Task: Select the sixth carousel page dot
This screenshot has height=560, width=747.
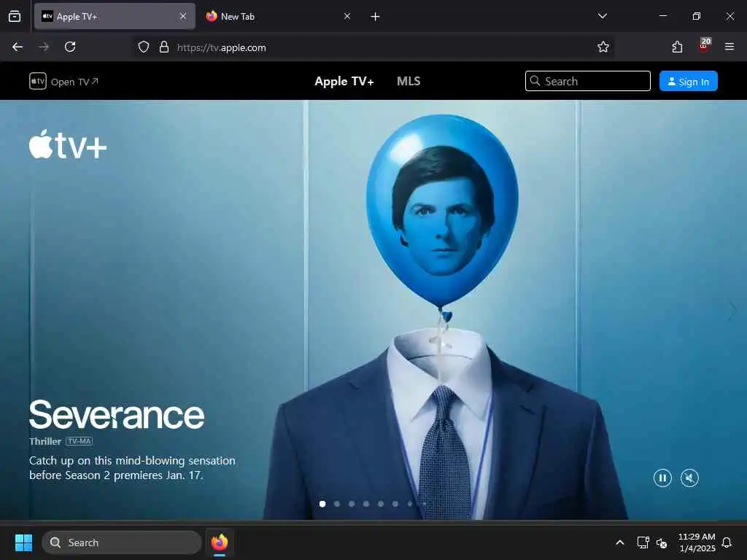Action: click(395, 504)
